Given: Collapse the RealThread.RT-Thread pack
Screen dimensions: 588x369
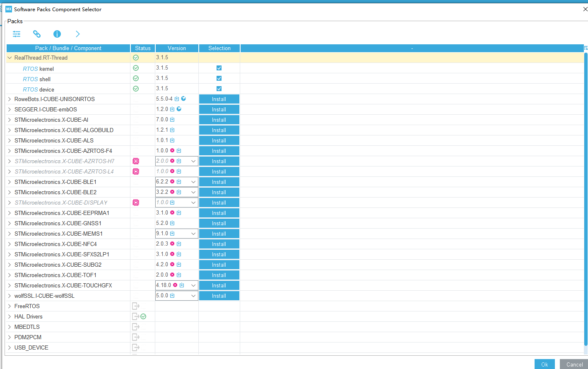Looking at the screenshot, I should coord(10,58).
